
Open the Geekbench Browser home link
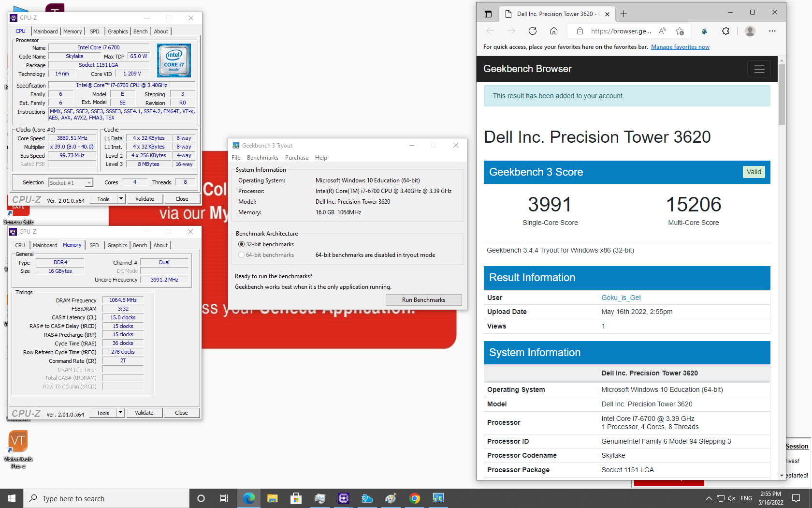tap(527, 69)
